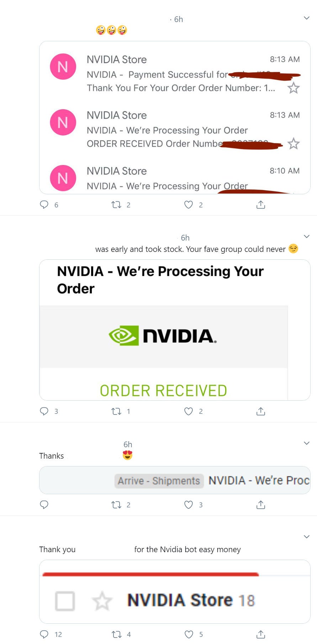Open options chevron on the 'Thanks' tweet

pos(306,443)
